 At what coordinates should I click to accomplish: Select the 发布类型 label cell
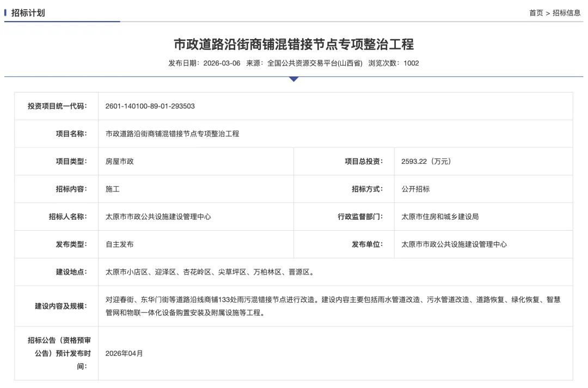point(57,244)
